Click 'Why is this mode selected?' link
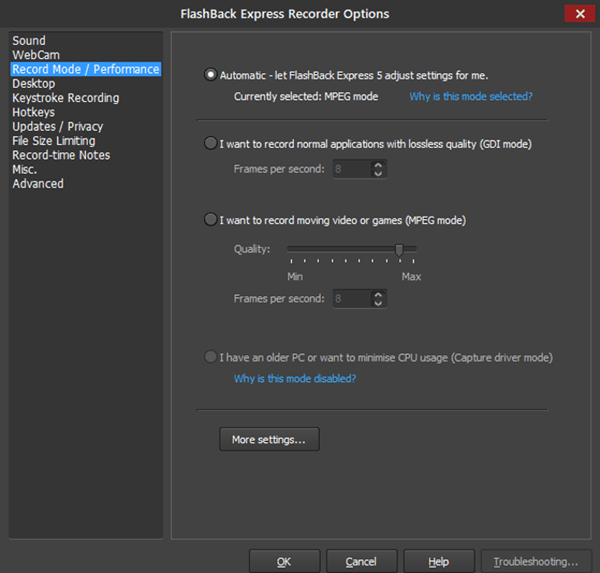This screenshot has width=600, height=573. click(x=471, y=96)
